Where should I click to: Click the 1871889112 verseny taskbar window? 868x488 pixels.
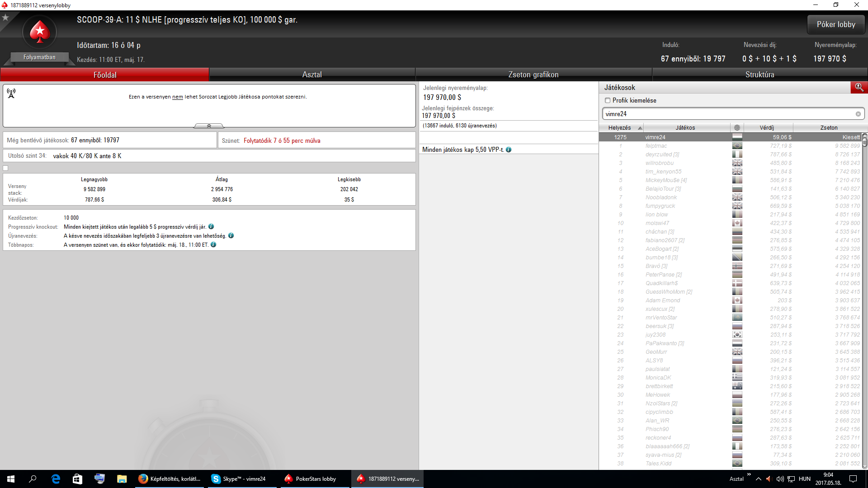point(388,479)
